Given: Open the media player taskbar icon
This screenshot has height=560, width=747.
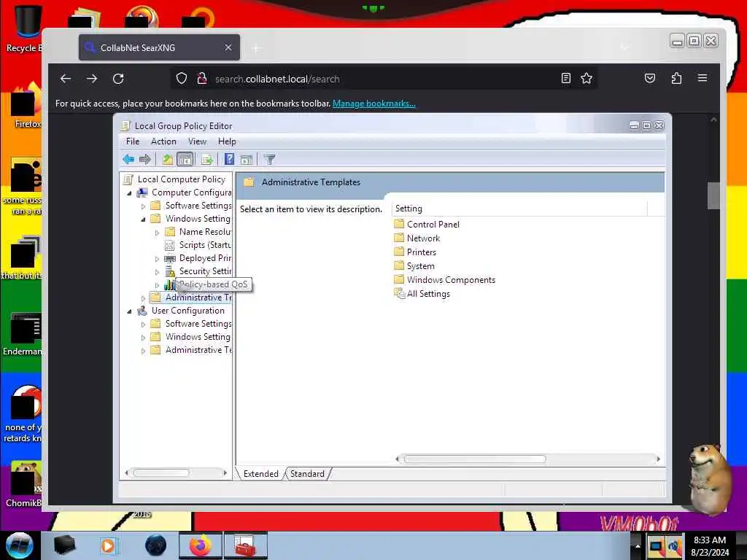Looking at the screenshot, I should [x=108, y=545].
